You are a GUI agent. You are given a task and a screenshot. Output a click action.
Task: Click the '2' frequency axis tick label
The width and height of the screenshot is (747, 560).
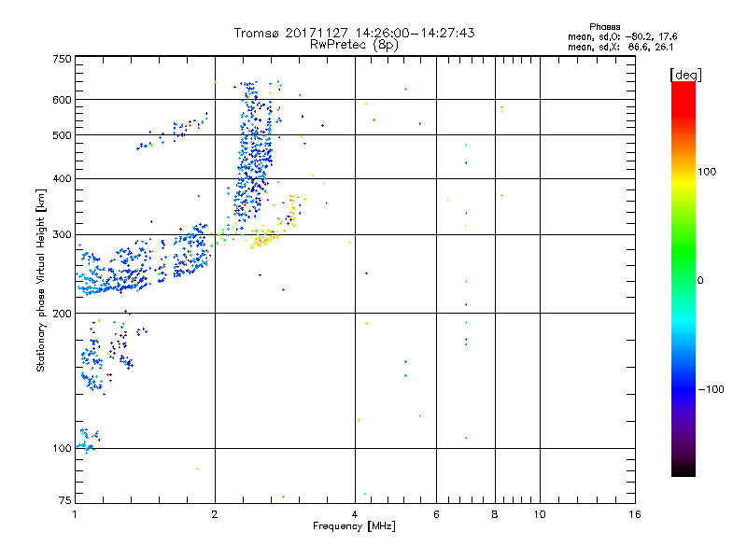click(x=215, y=514)
